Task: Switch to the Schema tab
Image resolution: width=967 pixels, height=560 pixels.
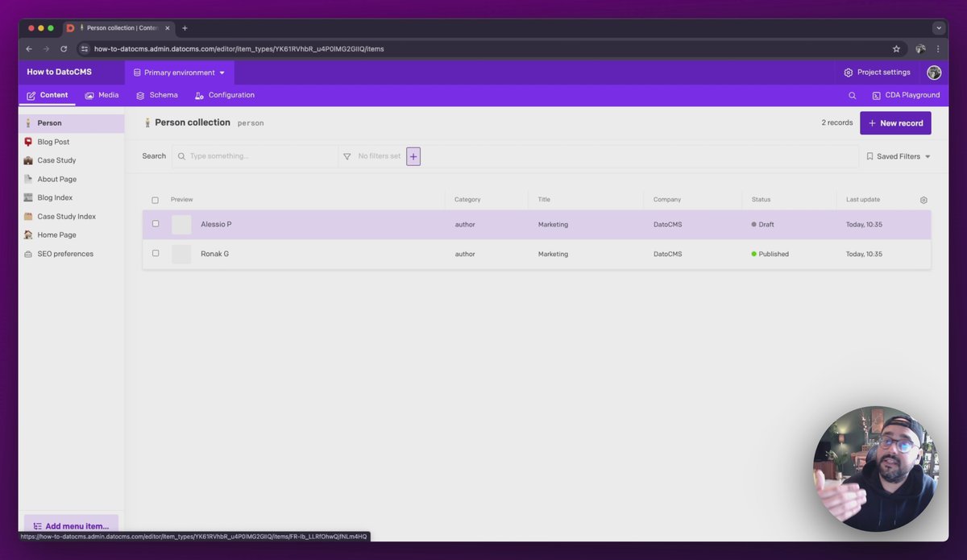Action: (157, 95)
